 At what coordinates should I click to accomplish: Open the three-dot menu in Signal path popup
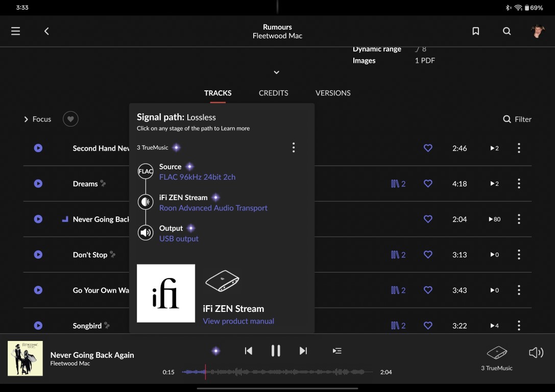point(294,148)
